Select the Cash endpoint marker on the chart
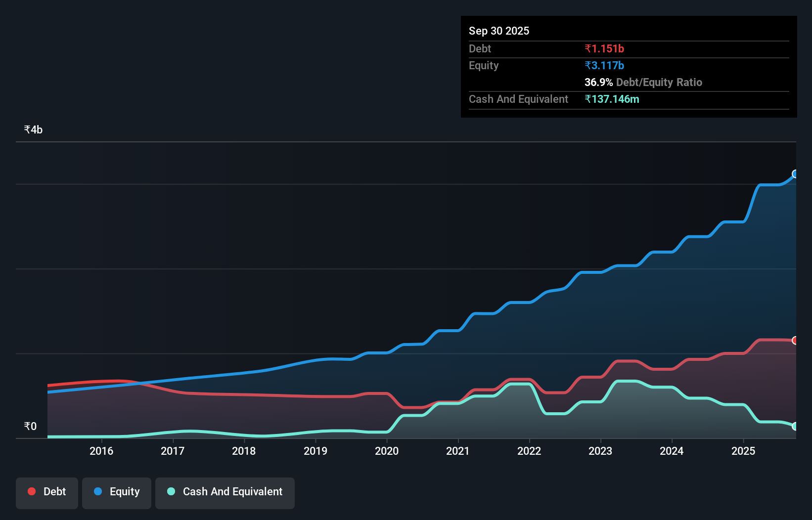The image size is (812, 520). (795, 426)
